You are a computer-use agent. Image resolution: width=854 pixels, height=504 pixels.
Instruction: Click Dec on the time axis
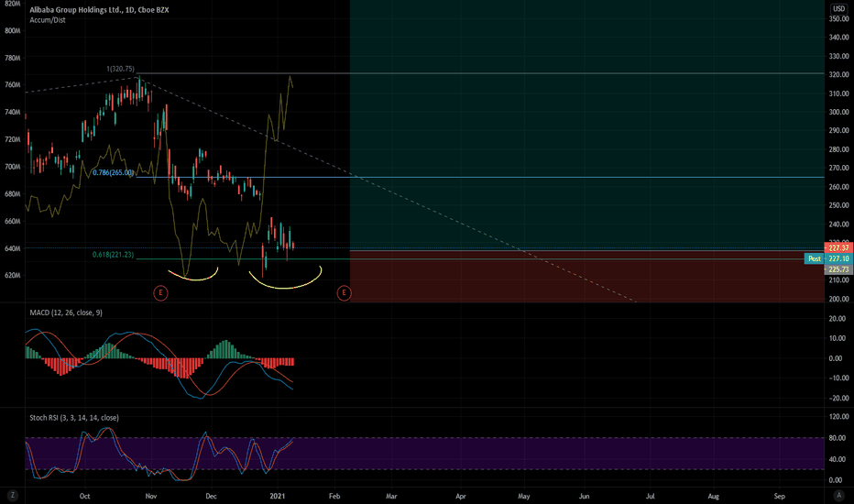(x=211, y=497)
